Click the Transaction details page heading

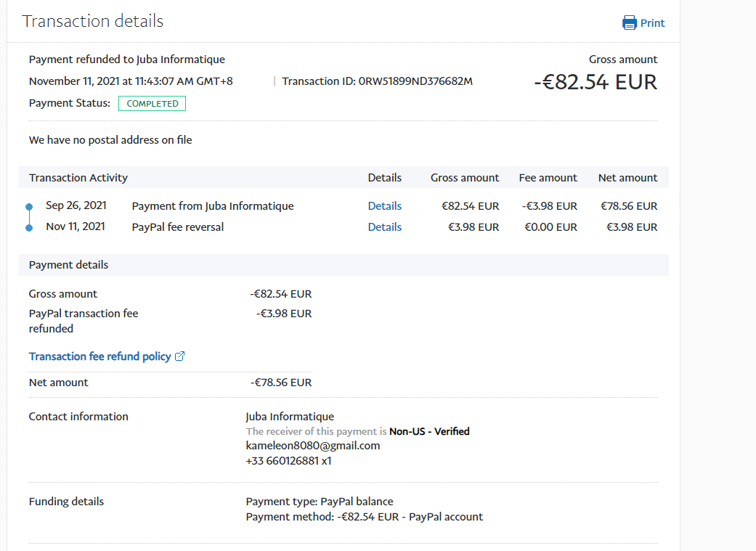93,21
